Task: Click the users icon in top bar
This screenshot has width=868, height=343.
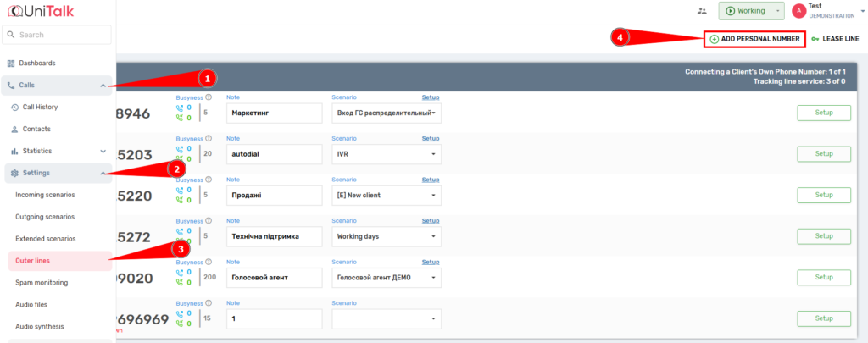Action: click(701, 11)
